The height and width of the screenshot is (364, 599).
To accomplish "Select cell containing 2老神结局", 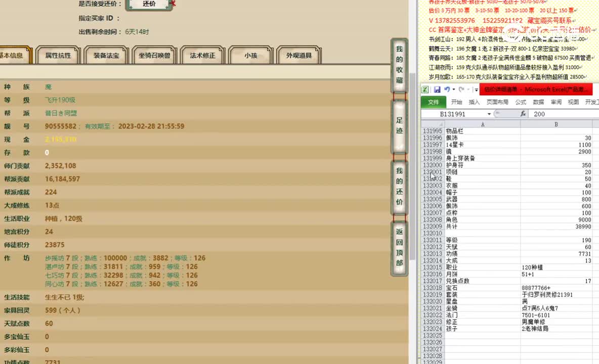I will pos(556,329).
